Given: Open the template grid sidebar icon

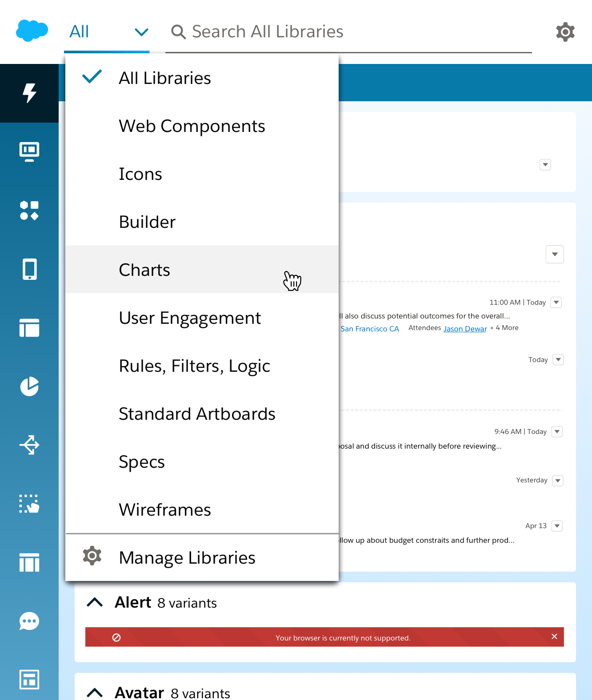Looking at the screenshot, I should [x=29, y=680].
